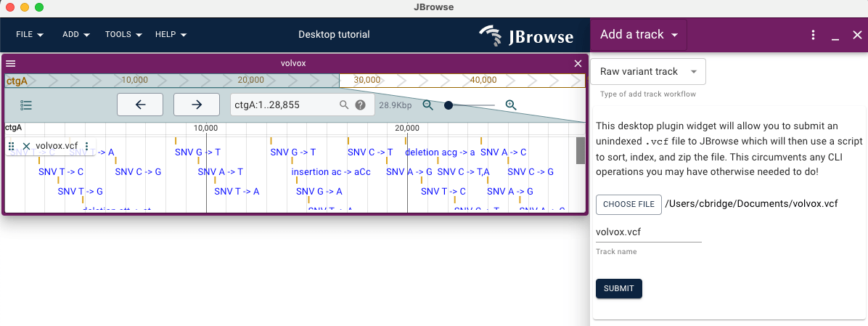Select the SNV A -> T variant

(x=221, y=172)
